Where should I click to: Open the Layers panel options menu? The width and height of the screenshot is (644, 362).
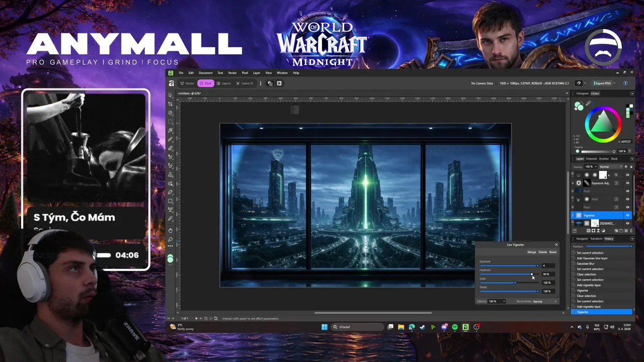tap(632, 159)
